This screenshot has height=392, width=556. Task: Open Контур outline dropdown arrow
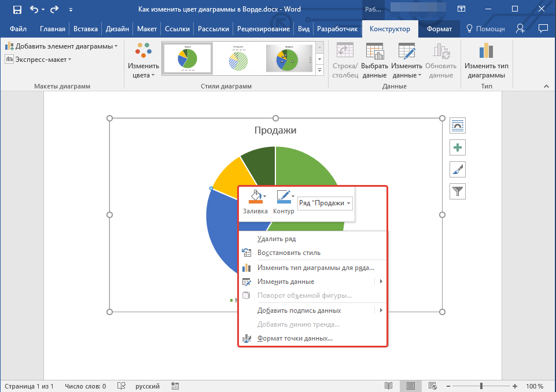pos(293,197)
